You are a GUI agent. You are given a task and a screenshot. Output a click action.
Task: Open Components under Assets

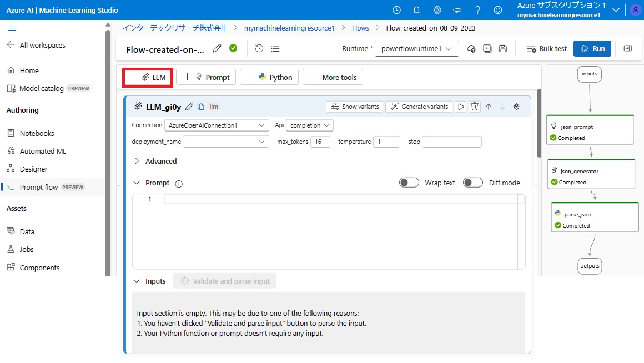coord(39,268)
